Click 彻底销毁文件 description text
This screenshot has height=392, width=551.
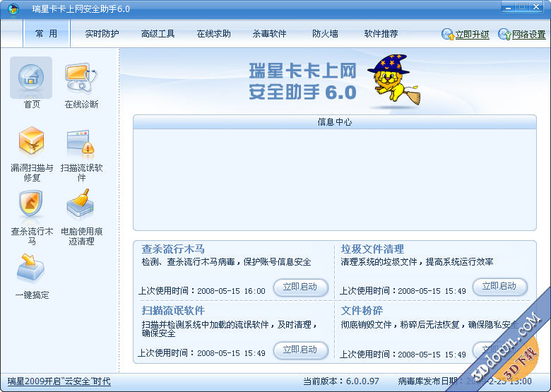tap(429, 325)
